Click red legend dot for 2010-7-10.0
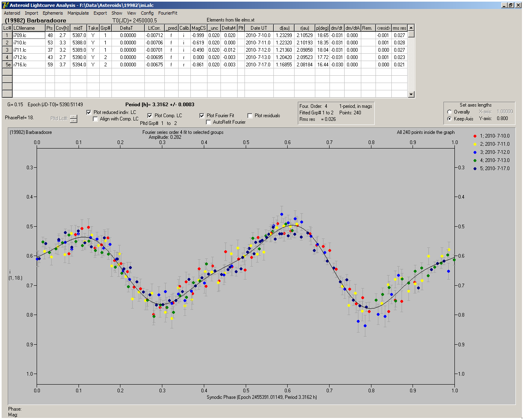 [x=475, y=136]
